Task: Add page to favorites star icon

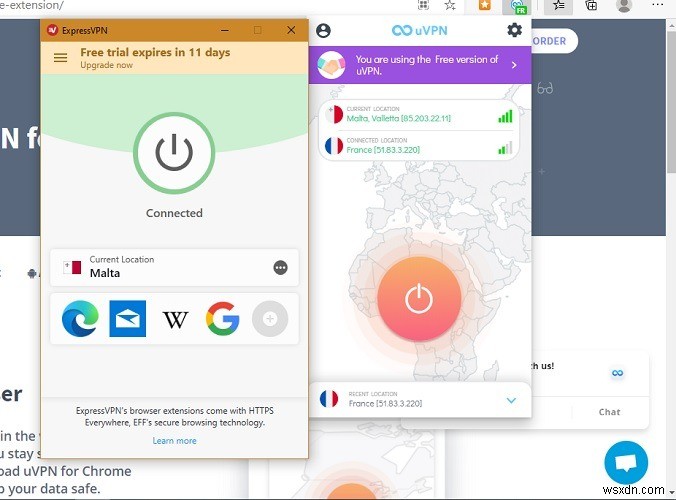Action: 450,5
